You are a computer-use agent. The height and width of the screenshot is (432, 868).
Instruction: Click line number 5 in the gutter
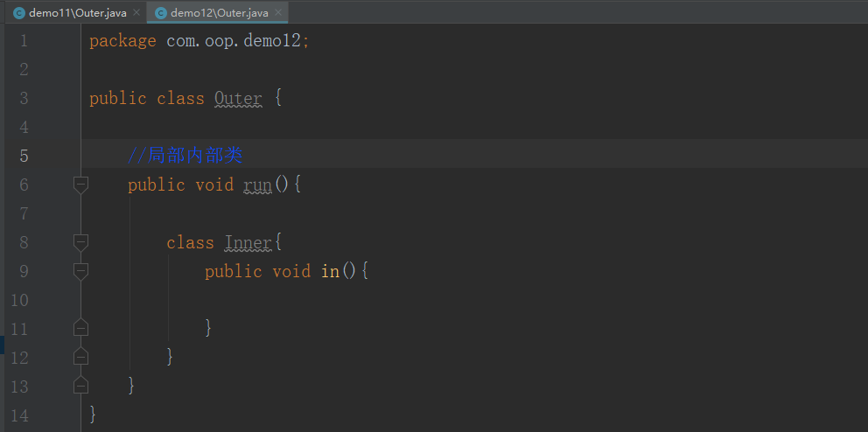(x=23, y=156)
